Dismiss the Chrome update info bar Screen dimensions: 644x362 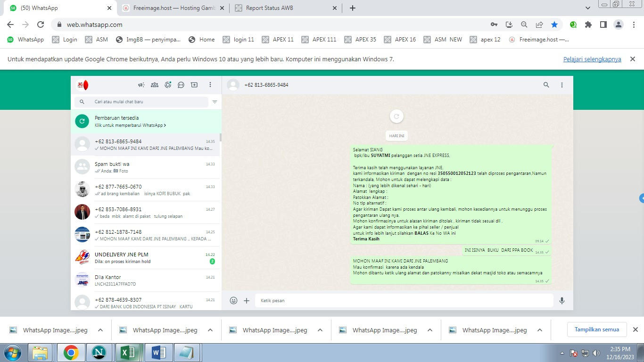[x=633, y=59]
